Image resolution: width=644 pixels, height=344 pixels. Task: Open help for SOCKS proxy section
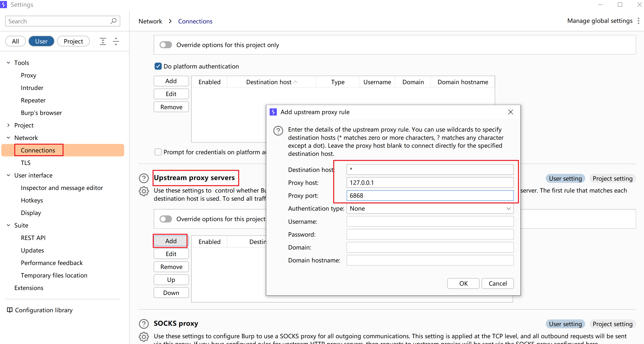144,324
